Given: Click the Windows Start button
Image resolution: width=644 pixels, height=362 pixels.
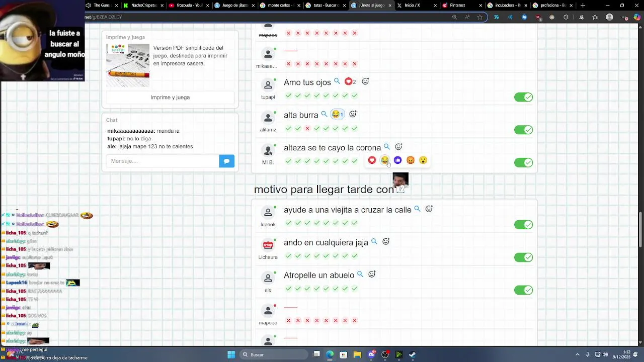Looking at the screenshot, I should click(x=231, y=354).
